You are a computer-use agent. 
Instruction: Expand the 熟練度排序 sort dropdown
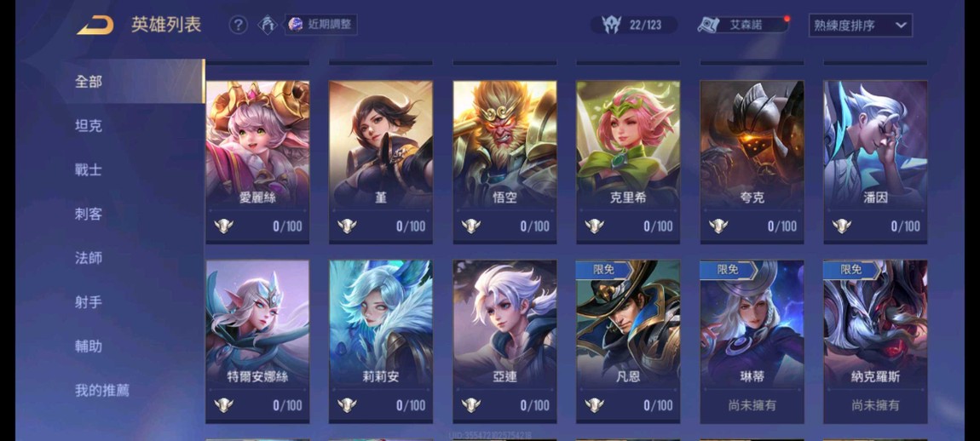click(860, 26)
